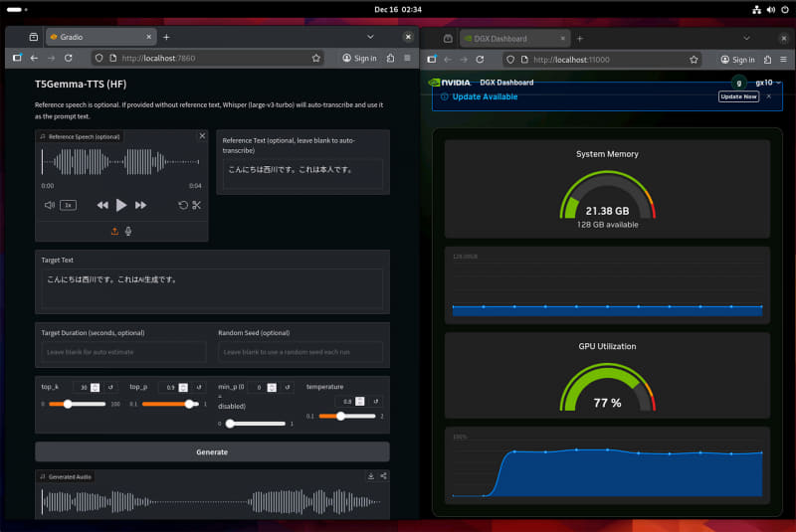Click Sign in in DGX Dashboard window
796x532 pixels.
737,60
